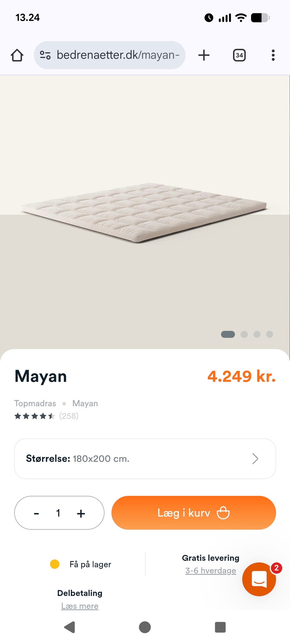
Task: Open the Læs mere installment link
Action: 80,606
